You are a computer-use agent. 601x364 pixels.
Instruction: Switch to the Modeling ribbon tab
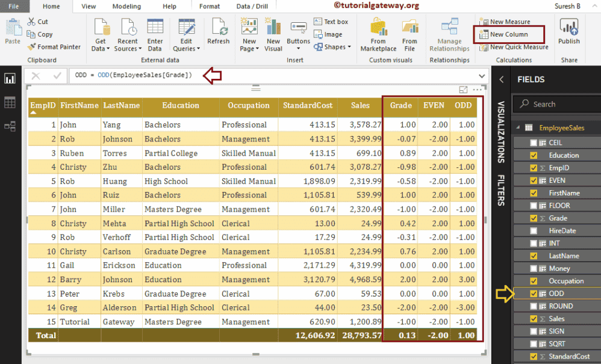pyautogui.click(x=126, y=7)
